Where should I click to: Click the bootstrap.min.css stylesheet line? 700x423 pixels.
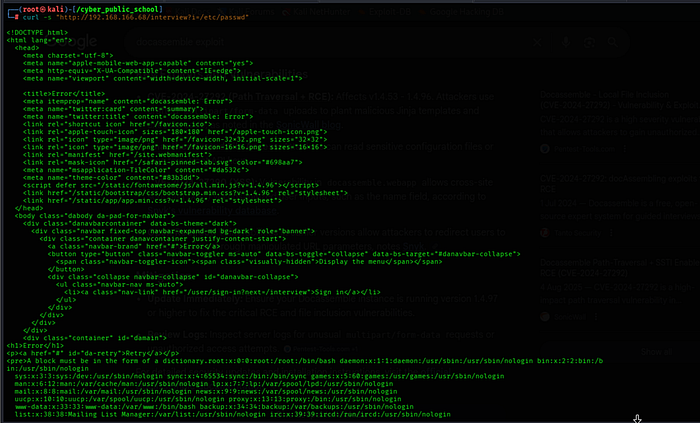[185, 193]
